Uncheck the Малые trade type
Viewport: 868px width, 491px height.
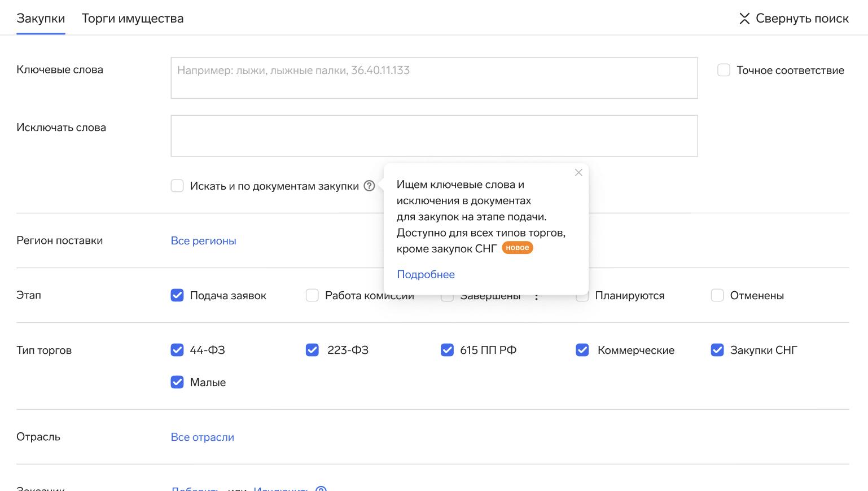[177, 382]
